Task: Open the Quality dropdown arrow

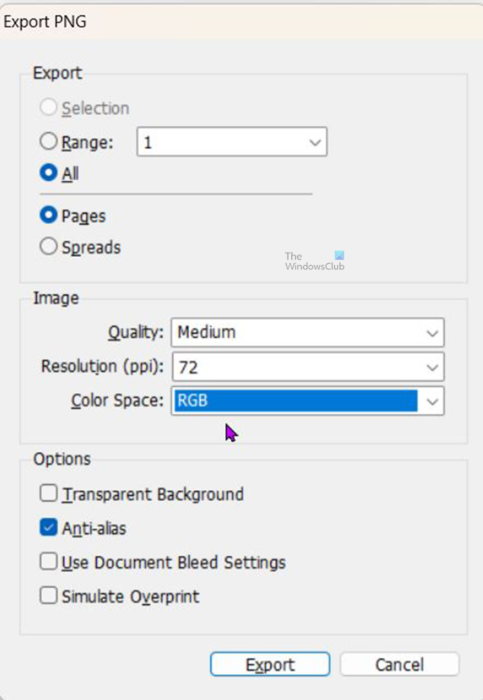Action: coord(432,333)
